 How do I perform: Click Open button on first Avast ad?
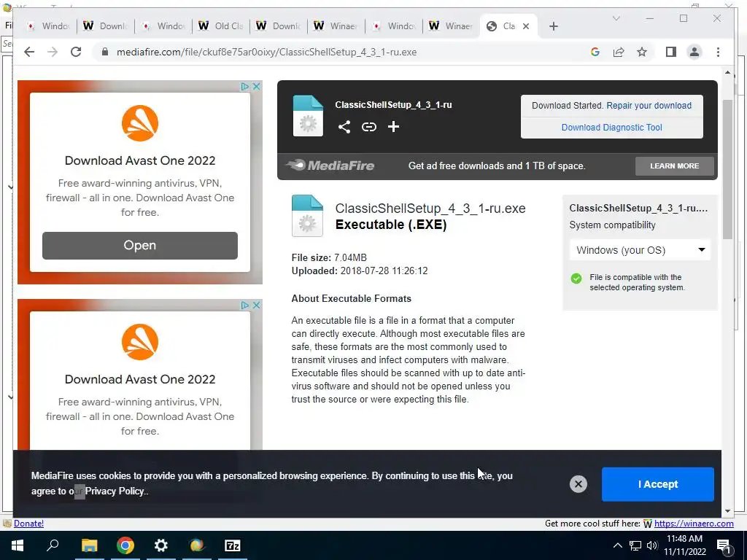pos(139,245)
